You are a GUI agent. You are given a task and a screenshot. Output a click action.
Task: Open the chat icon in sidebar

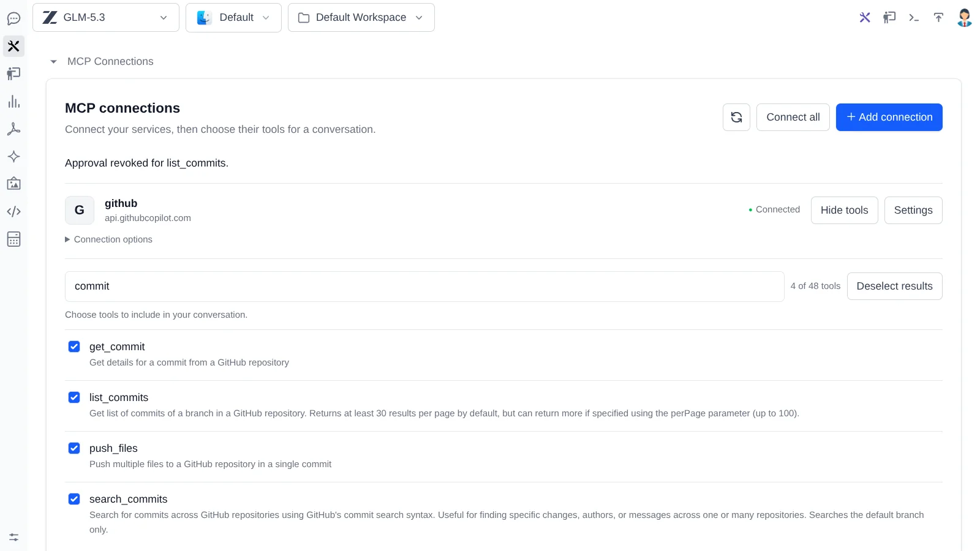(13, 18)
